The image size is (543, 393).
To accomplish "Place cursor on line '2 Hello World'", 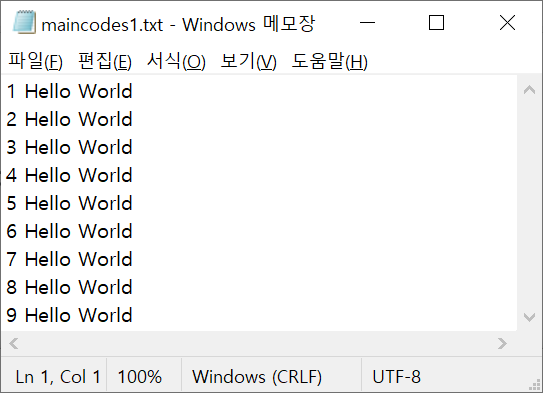I will click(x=70, y=119).
